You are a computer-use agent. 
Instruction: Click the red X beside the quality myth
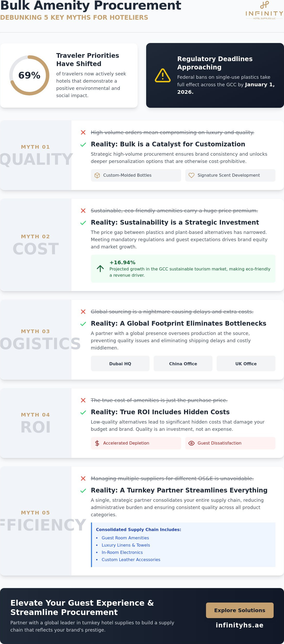pyautogui.click(x=83, y=132)
